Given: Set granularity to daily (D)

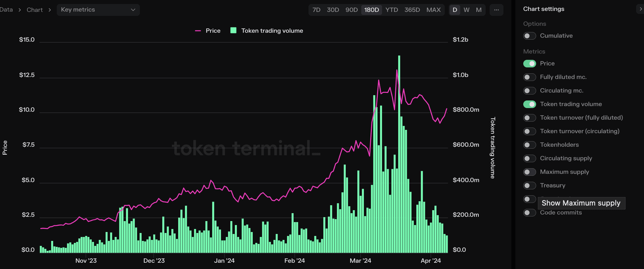Looking at the screenshot, I should click(455, 10).
